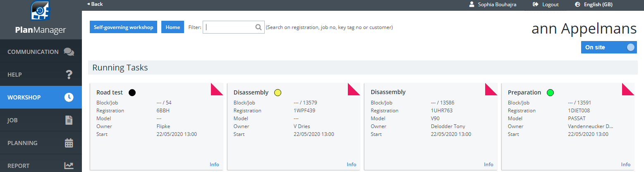Open Info on the Preparation card

pyautogui.click(x=626, y=165)
